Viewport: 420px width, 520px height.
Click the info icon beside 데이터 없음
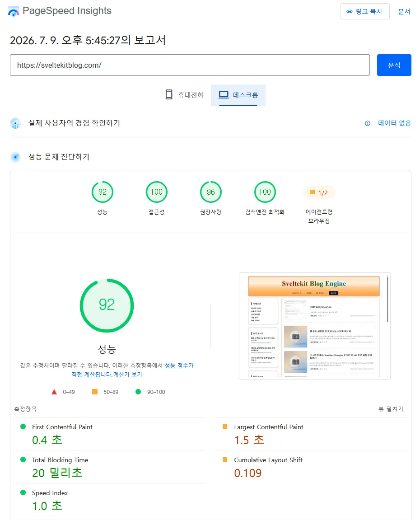click(x=367, y=123)
